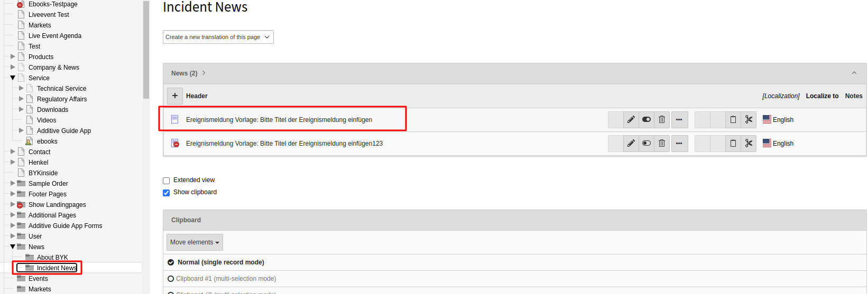Open the Create a new translation dropdown
The width and height of the screenshot is (868, 294).
(218, 37)
